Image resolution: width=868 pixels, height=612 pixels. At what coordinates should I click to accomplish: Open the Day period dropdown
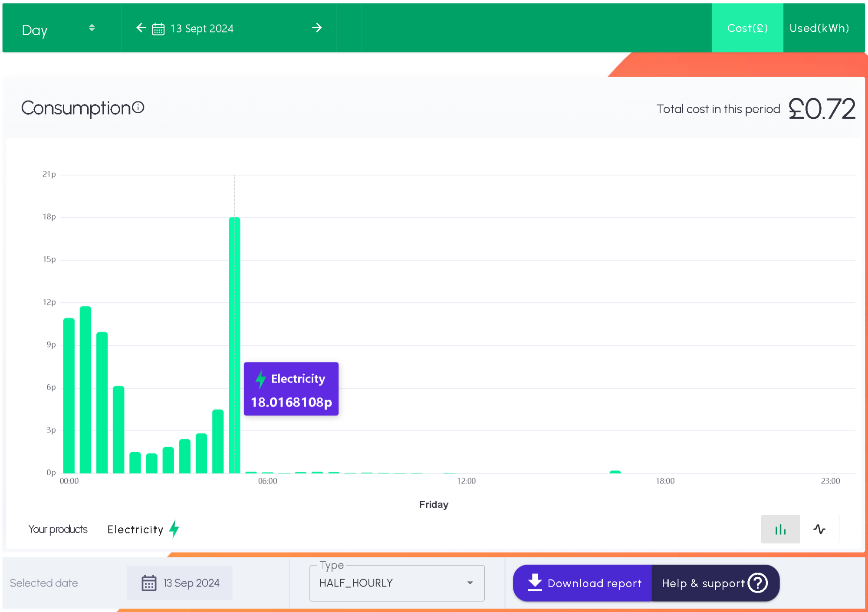(59, 29)
